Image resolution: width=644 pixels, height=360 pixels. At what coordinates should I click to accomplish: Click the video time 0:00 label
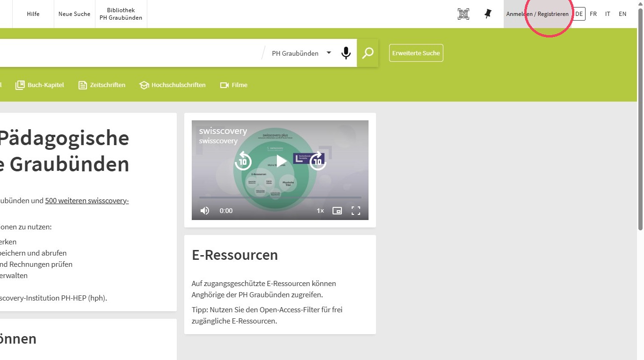click(x=226, y=211)
